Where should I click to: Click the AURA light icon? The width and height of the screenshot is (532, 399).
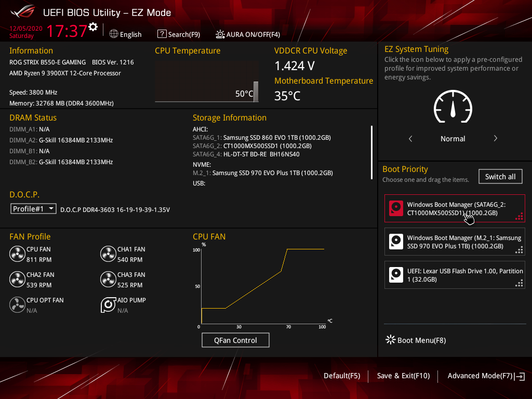tap(220, 34)
